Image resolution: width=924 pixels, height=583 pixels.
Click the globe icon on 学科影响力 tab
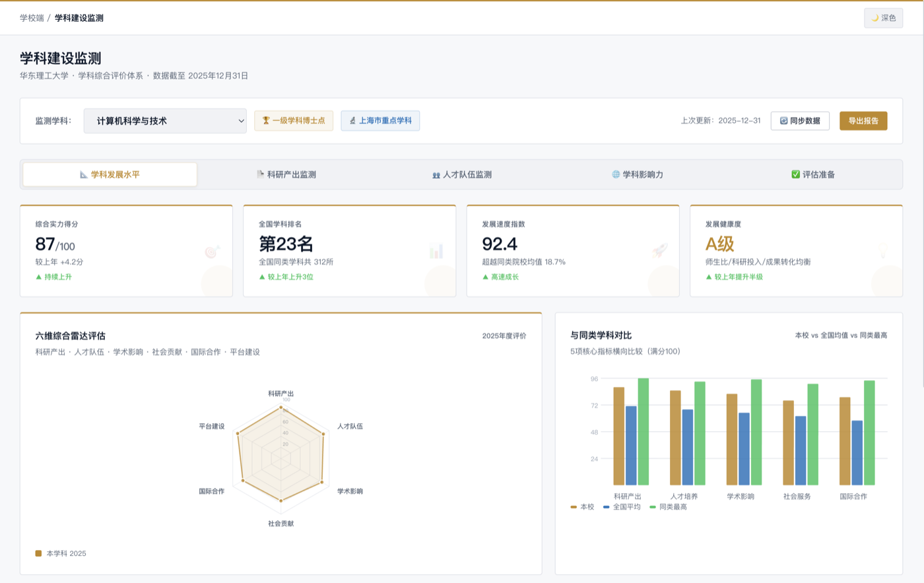tap(616, 175)
